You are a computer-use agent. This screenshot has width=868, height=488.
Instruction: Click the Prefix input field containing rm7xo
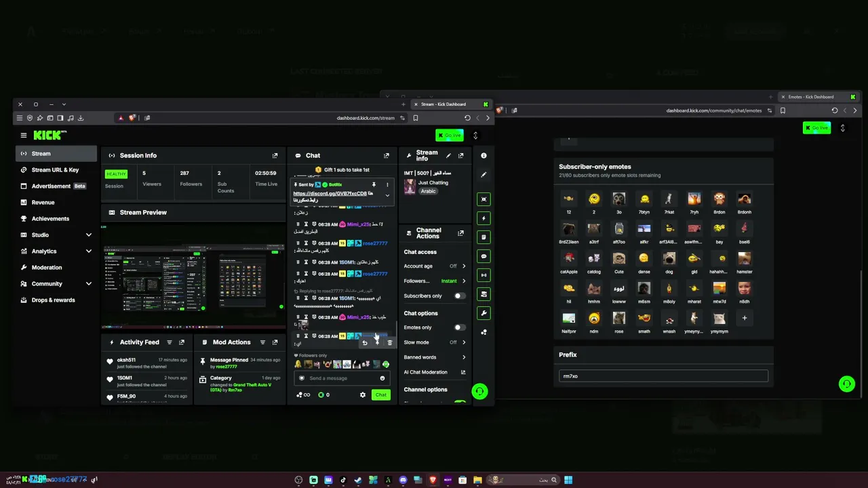[663, 376]
